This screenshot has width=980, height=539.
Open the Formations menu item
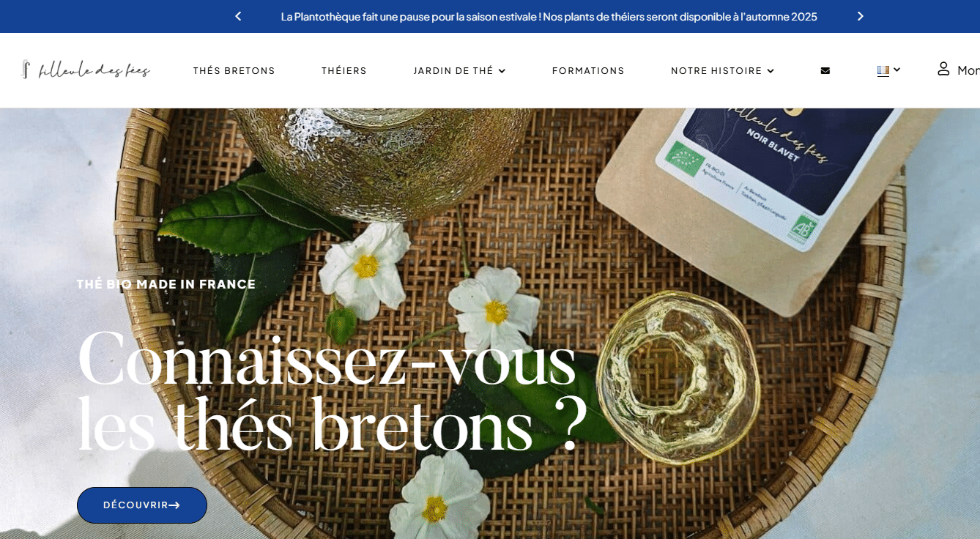(588, 71)
